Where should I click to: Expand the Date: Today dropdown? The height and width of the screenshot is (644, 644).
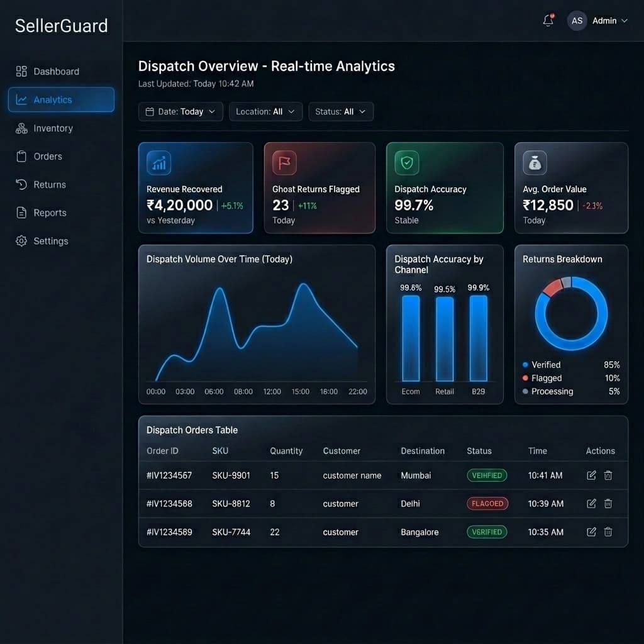[180, 111]
